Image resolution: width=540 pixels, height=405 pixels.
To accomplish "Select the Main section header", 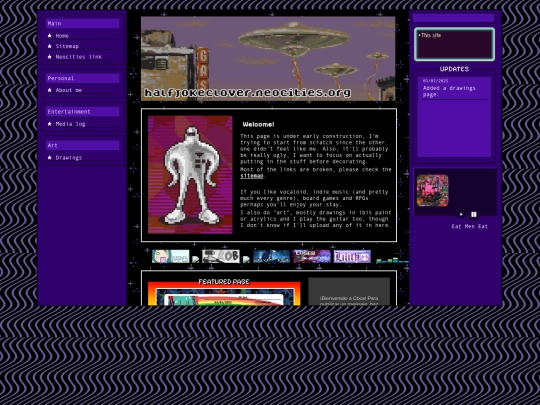I will [x=83, y=23].
